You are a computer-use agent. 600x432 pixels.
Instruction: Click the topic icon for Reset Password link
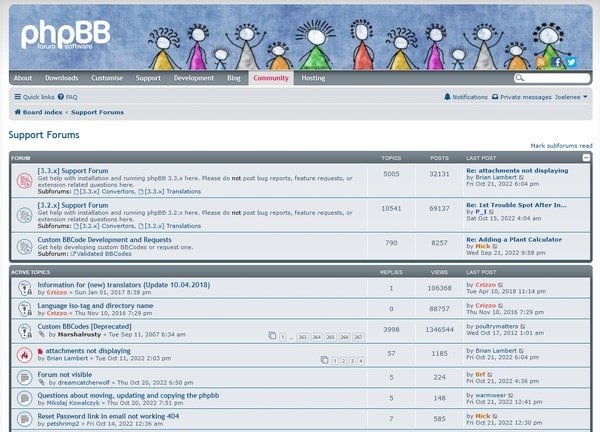24,419
